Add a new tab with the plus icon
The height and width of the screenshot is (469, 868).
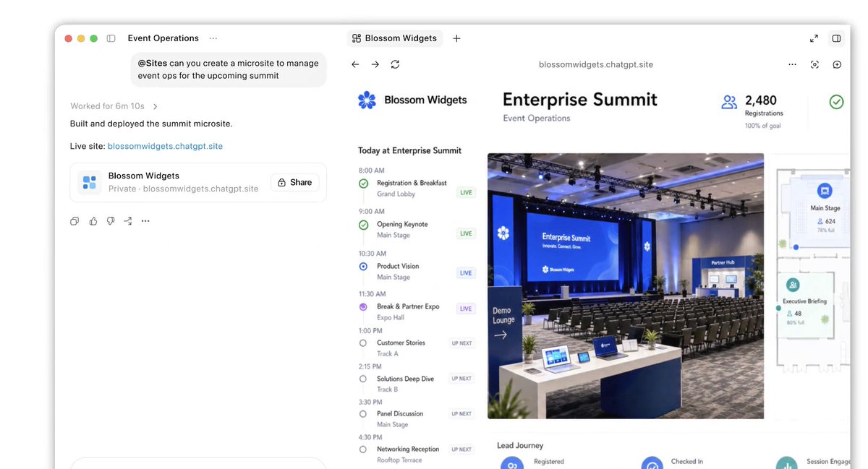click(x=456, y=38)
